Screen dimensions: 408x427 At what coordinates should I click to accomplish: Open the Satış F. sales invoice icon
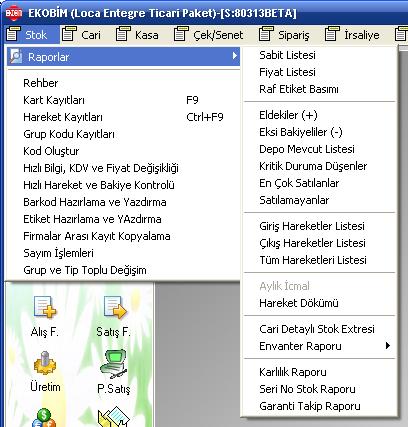coord(115,307)
